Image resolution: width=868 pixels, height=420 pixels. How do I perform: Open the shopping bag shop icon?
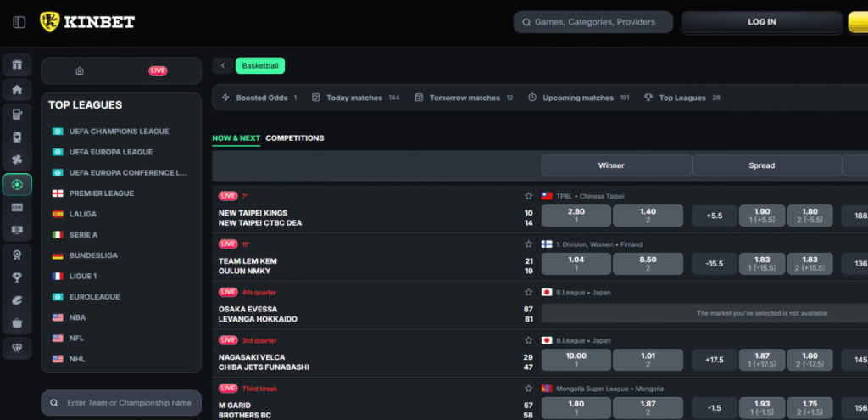(x=17, y=322)
